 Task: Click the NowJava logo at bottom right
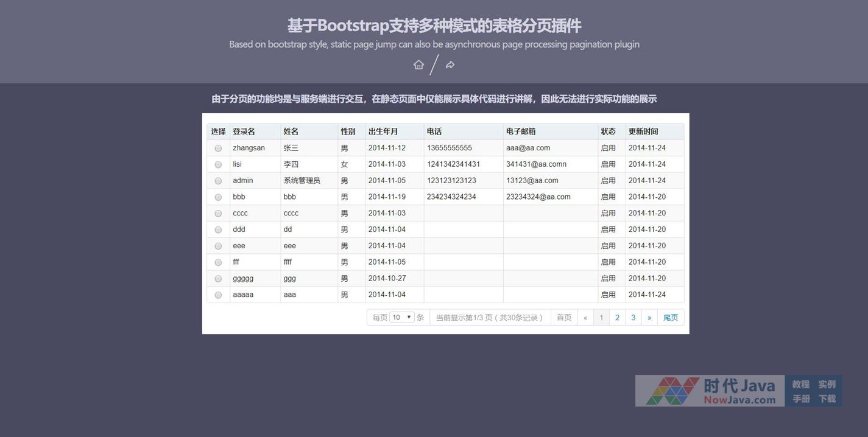(710, 391)
